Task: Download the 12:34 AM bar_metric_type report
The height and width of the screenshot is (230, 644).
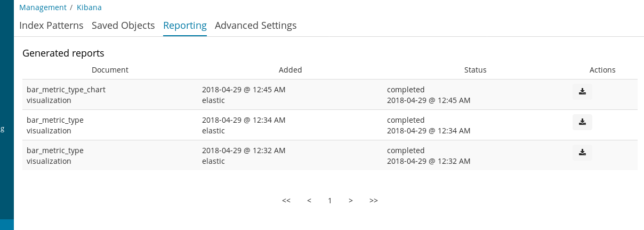Action: [582, 122]
